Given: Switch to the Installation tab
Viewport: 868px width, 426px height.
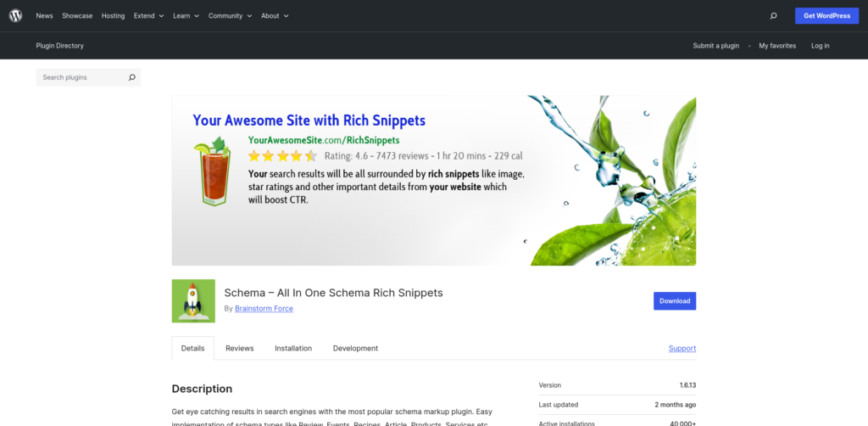Looking at the screenshot, I should (293, 349).
